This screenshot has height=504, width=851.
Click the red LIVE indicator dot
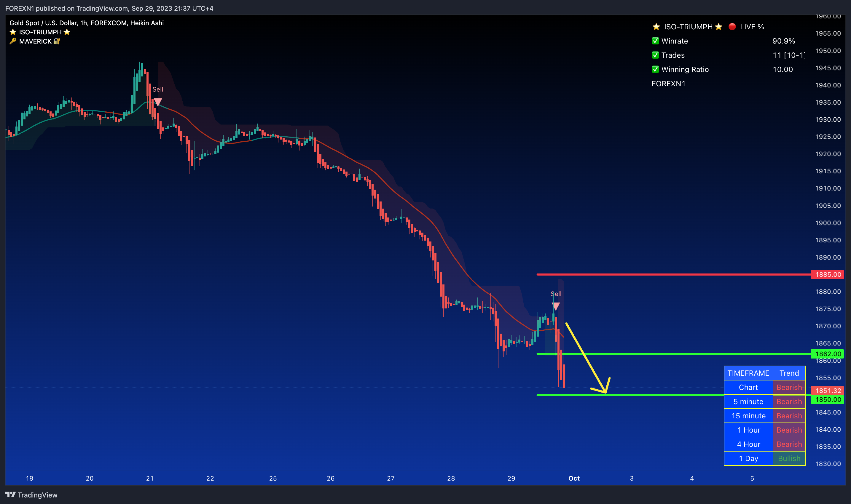(732, 26)
